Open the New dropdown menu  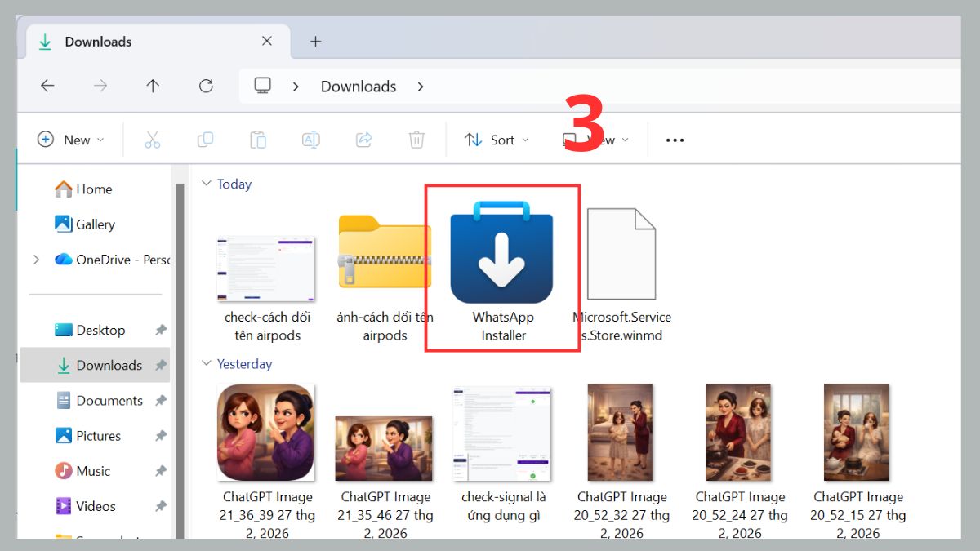[70, 140]
